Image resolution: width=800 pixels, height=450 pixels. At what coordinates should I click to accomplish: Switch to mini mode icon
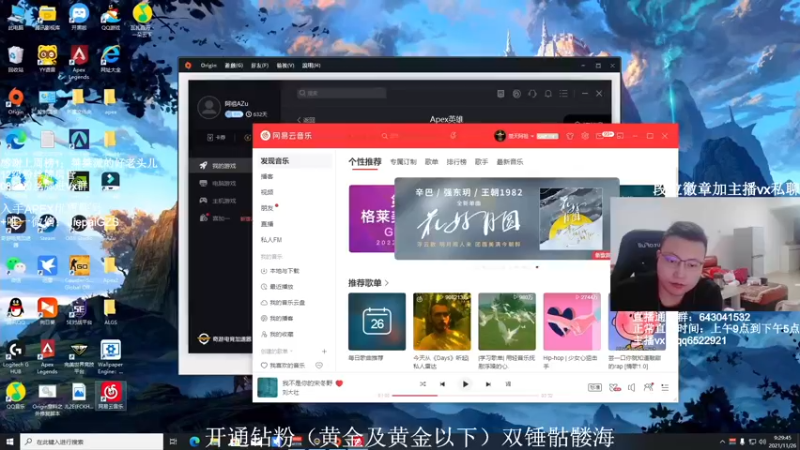tap(620, 136)
